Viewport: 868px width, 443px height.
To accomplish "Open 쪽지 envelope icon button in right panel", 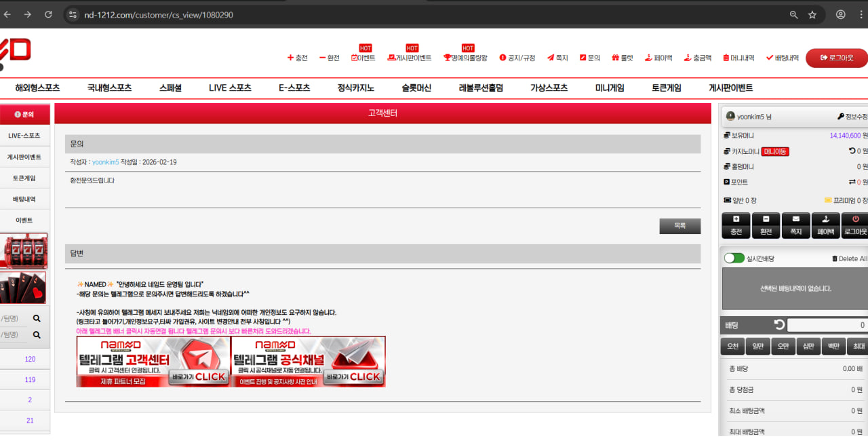I will (795, 225).
